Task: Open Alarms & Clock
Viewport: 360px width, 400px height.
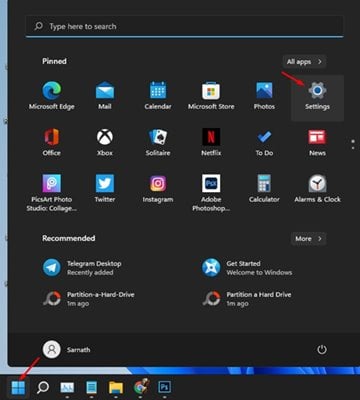Action: pos(317,189)
